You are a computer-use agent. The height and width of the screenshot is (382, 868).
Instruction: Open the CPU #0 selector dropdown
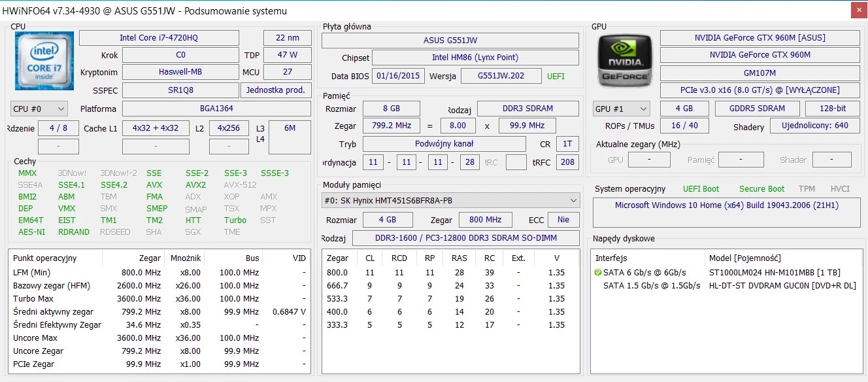click(x=39, y=109)
